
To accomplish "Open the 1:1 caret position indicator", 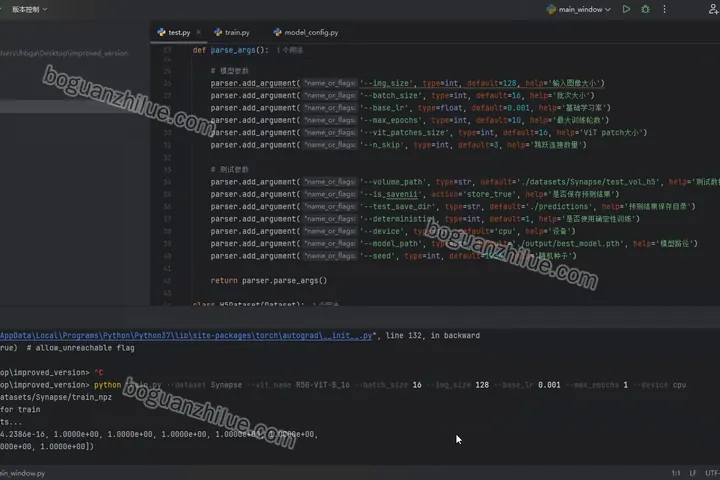I will point(676,473).
